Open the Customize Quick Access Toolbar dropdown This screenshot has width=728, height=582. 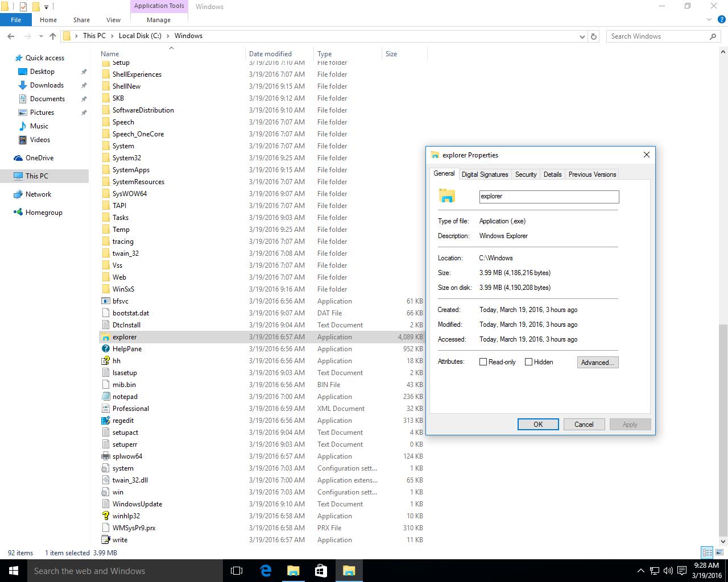click(46, 7)
